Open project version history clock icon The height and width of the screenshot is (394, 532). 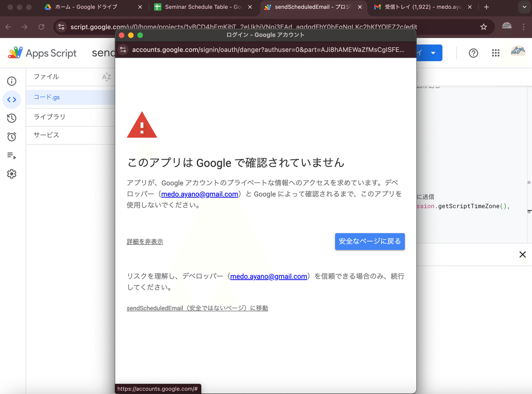pos(12,118)
